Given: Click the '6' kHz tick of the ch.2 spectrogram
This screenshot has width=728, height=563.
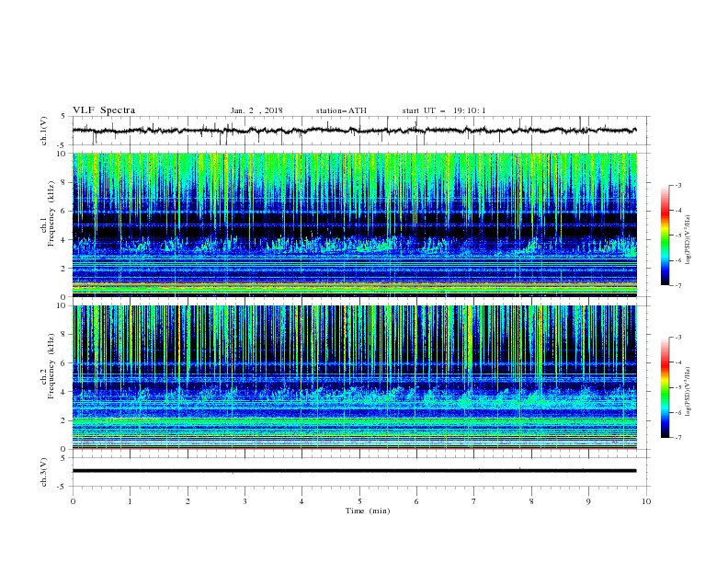Looking at the screenshot, I should 64,363.
